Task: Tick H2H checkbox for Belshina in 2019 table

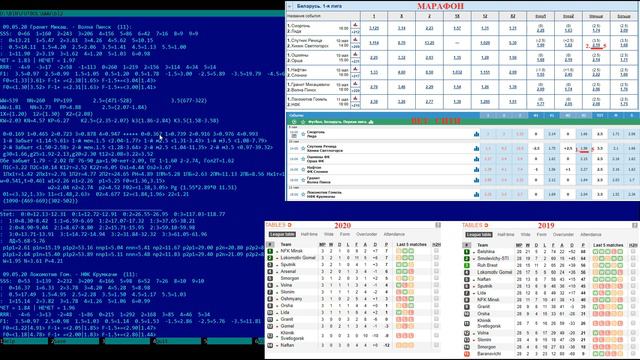Action: coord(633,252)
